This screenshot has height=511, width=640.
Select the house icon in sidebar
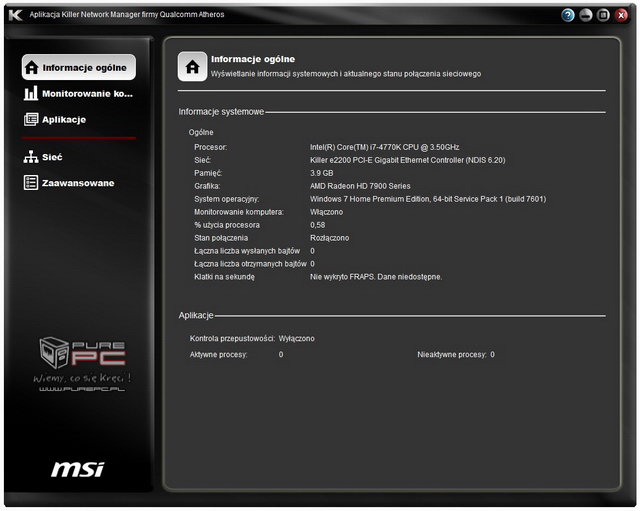tap(31, 67)
